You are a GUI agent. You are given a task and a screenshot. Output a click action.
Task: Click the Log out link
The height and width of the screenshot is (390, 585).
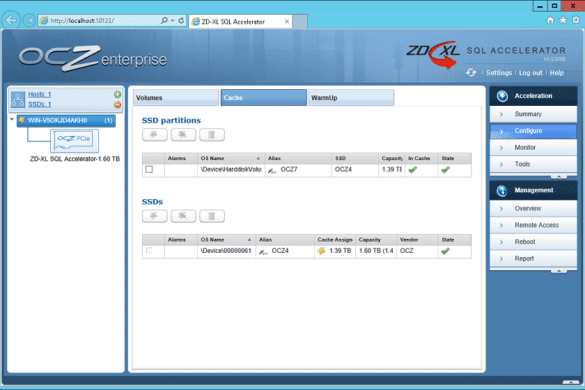point(531,73)
